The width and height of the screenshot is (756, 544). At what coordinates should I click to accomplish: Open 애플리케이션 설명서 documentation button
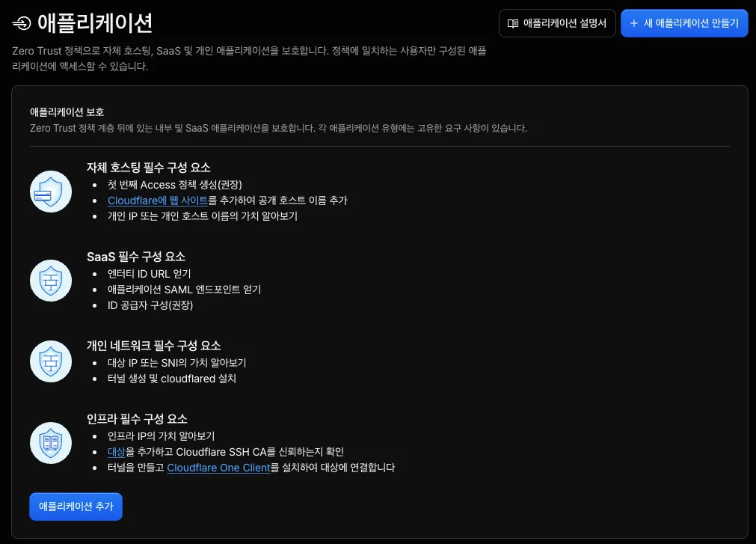coord(557,23)
